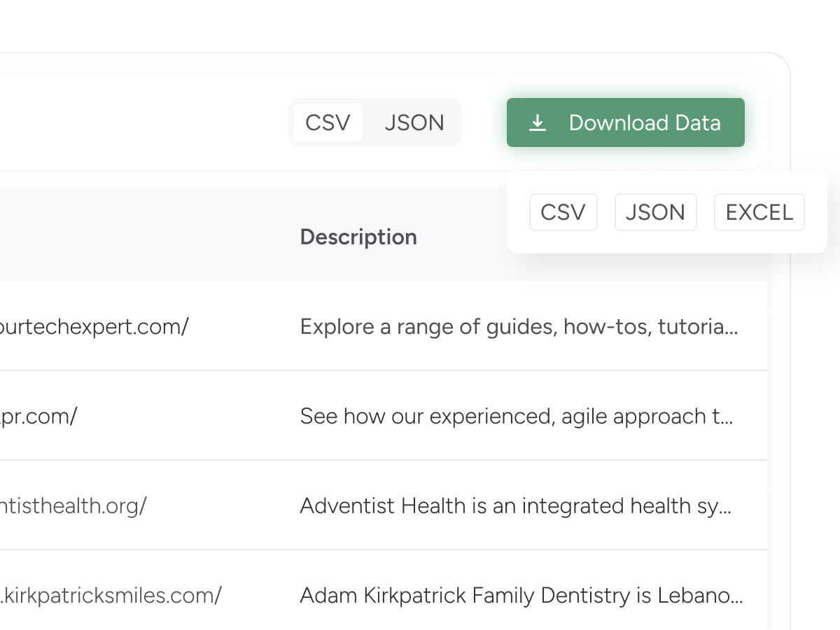This screenshot has width=840, height=630.
Task: Sort by the Description column header
Action: (358, 237)
